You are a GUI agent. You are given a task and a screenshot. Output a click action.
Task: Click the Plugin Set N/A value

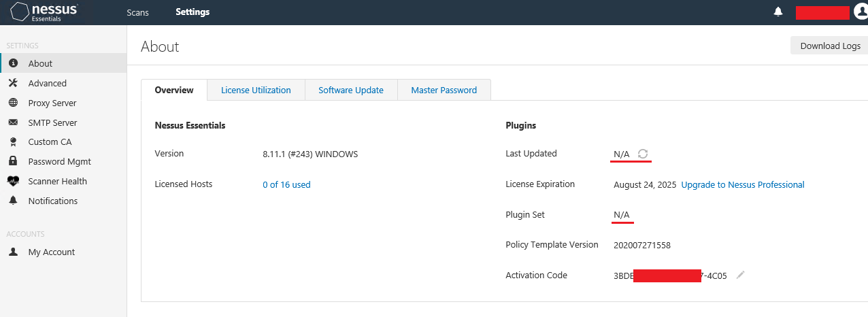[622, 215]
